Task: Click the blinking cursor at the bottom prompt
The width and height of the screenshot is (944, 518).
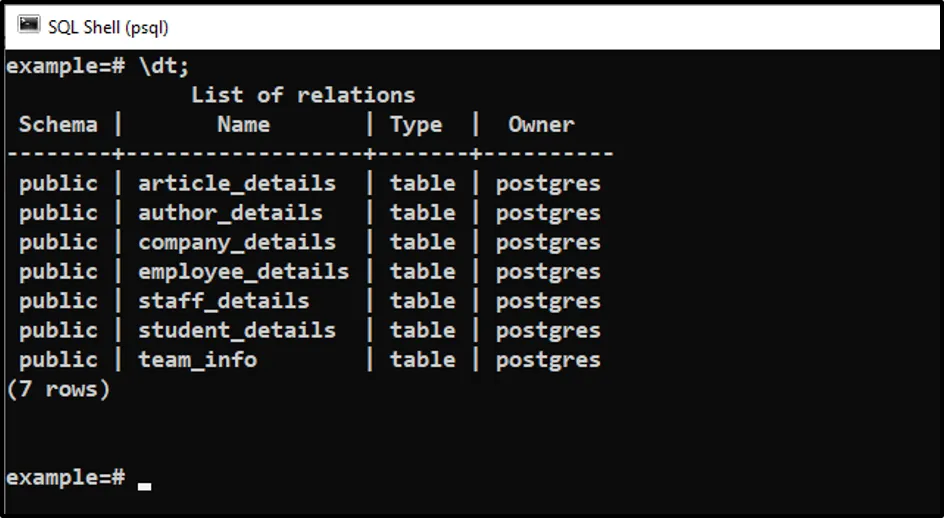Action: (x=145, y=486)
